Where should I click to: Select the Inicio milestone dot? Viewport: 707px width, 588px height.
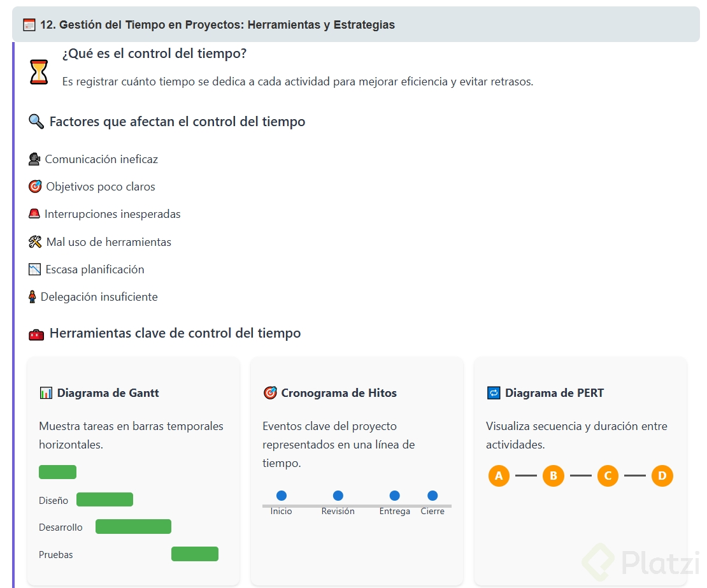(282, 496)
